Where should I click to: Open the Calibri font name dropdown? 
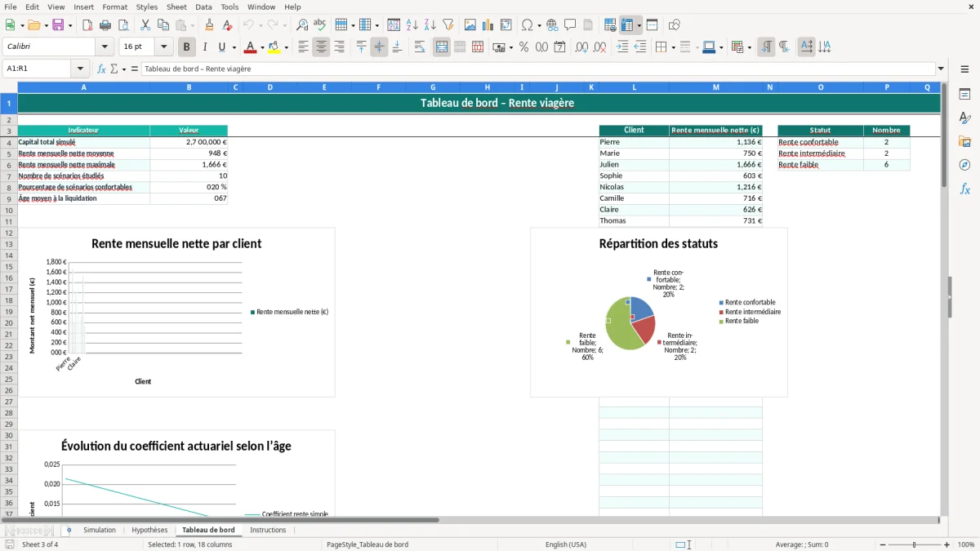(x=105, y=47)
